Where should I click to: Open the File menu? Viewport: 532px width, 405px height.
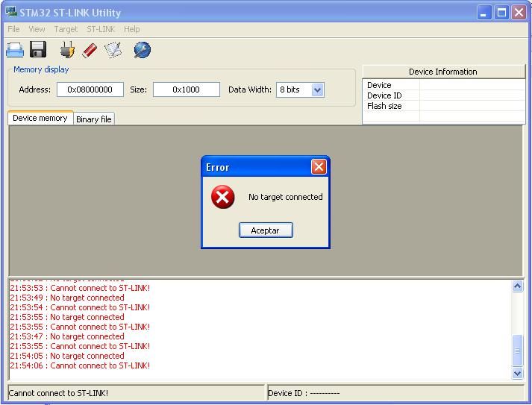(13, 29)
